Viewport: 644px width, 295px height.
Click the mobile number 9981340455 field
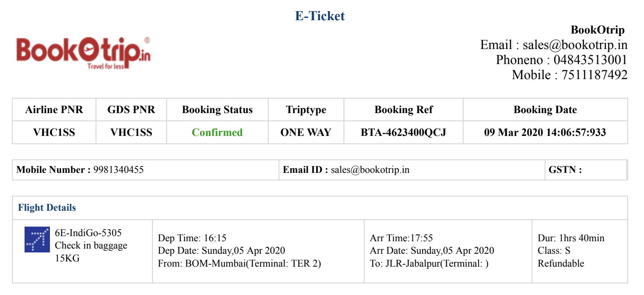pyautogui.click(x=118, y=170)
